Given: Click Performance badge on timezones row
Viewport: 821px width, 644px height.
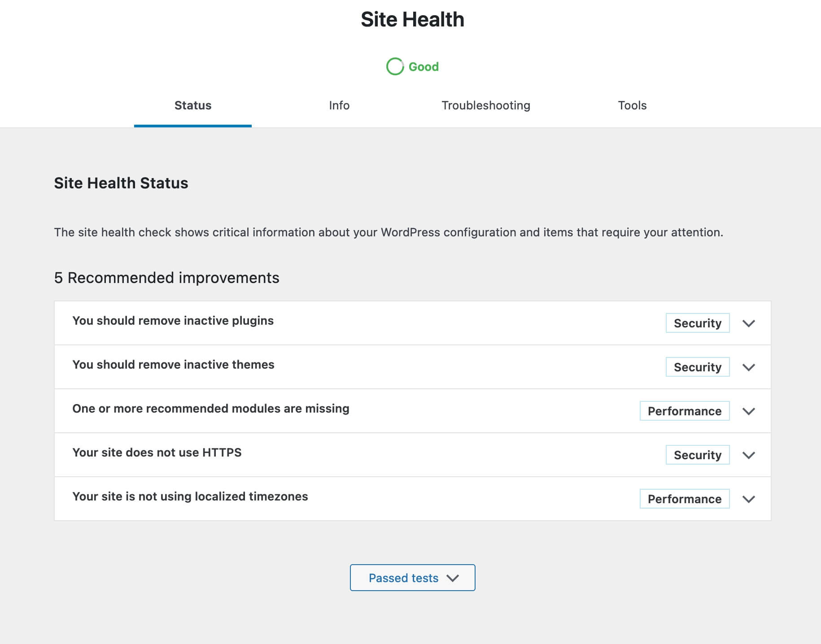Looking at the screenshot, I should tap(684, 499).
